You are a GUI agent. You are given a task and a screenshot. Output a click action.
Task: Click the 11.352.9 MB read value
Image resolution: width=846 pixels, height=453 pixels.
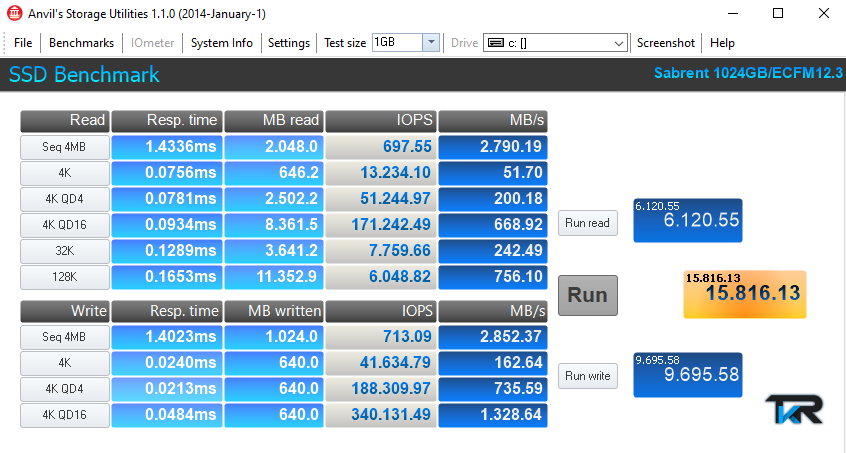pos(274,277)
